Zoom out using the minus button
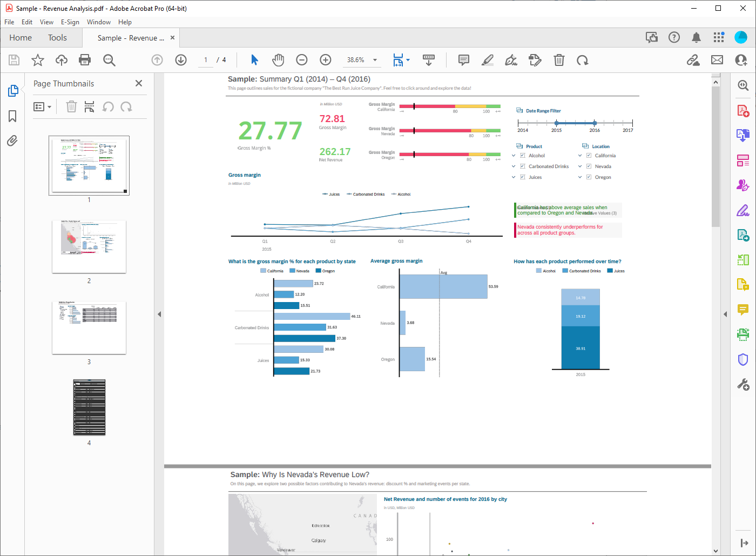Screen dimensions: 756x556 coord(301,60)
